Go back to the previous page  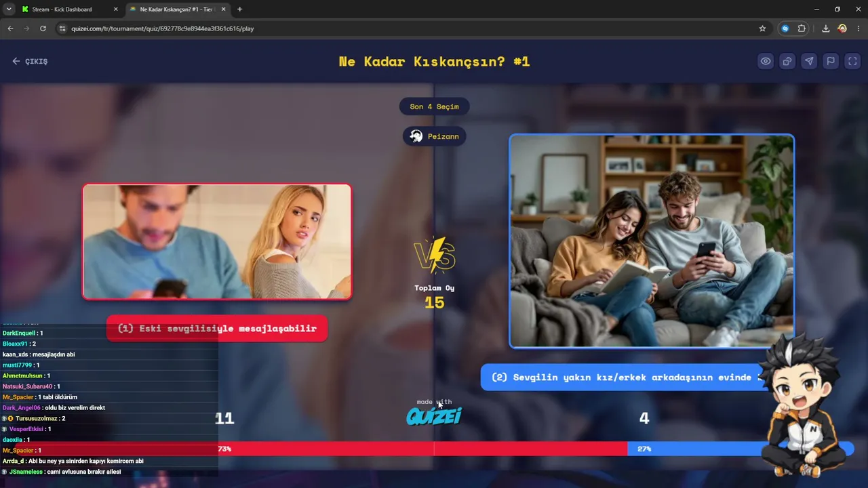click(x=10, y=28)
